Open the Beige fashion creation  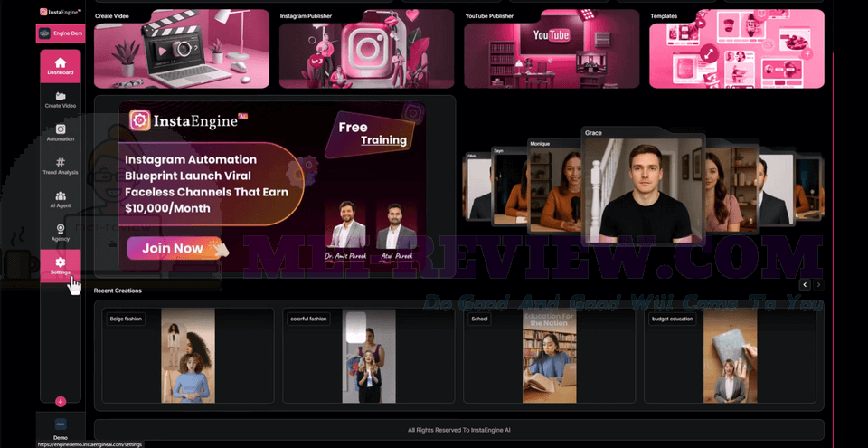188,356
